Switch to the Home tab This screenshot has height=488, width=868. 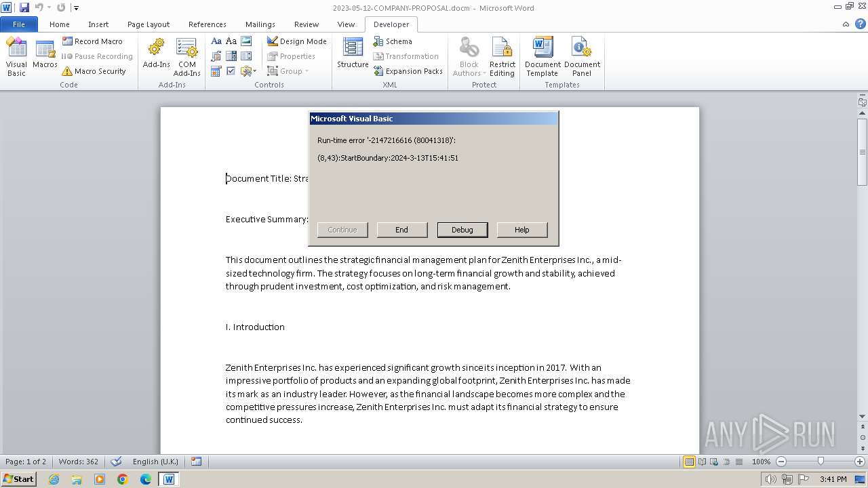(x=60, y=24)
